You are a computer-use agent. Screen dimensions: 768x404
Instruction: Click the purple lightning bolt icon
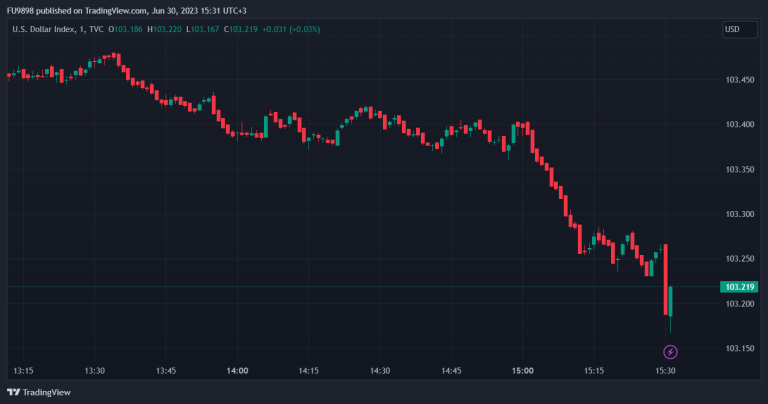[670, 352]
